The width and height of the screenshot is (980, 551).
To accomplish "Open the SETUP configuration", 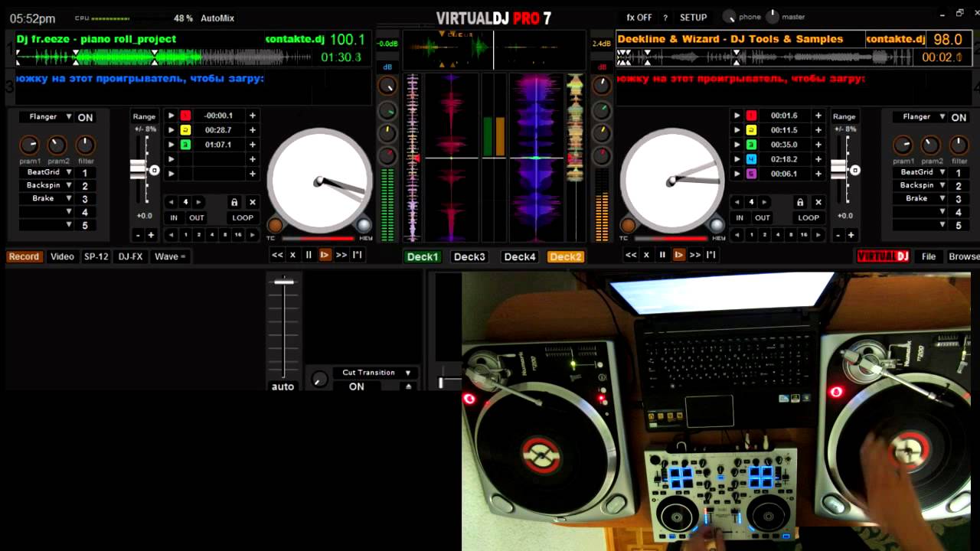I will tap(693, 17).
